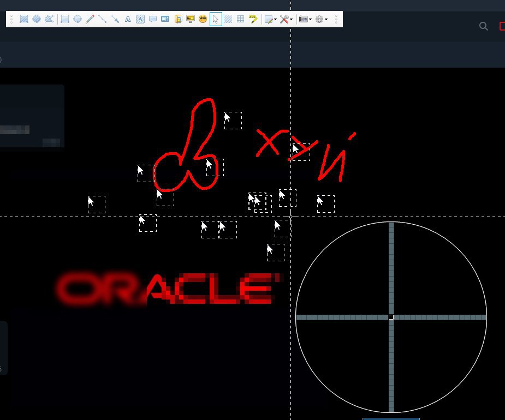Expand the dropdown arrow beside the gear icon

click(x=326, y=20)
